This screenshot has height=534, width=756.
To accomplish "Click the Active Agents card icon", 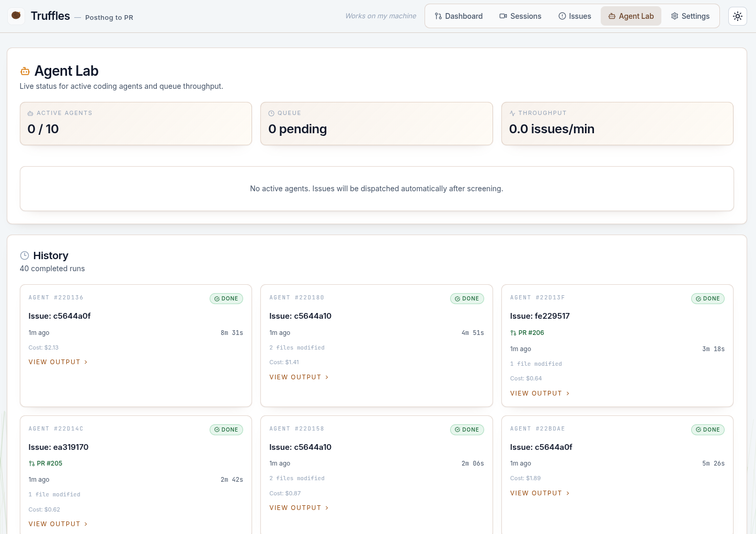I will (30, 113).
